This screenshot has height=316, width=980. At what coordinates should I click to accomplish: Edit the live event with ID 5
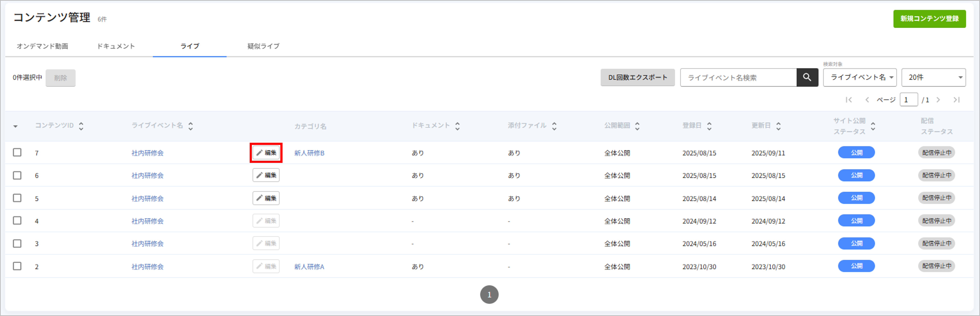(x=266, y=198)
